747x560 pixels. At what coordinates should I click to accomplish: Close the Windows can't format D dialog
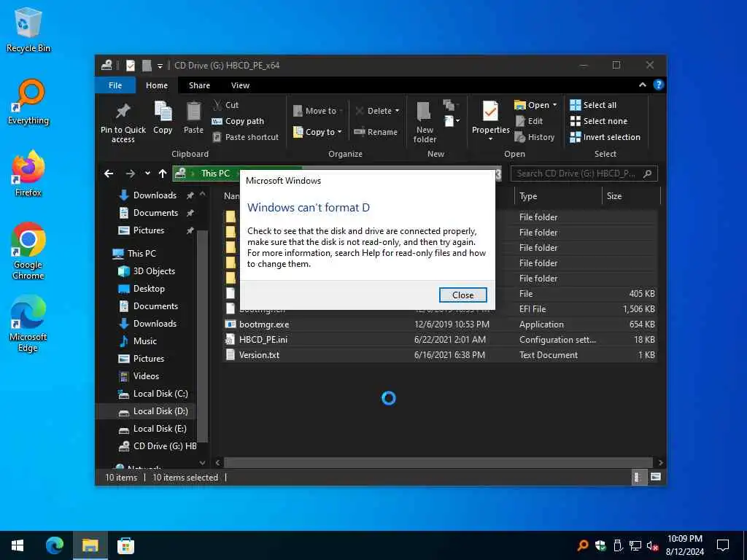click(x=462, y=295)
